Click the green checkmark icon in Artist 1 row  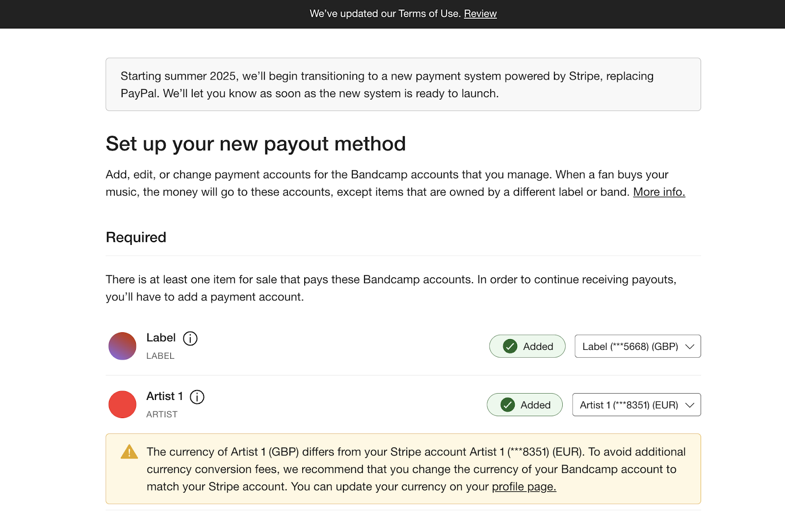click(507, 405)
